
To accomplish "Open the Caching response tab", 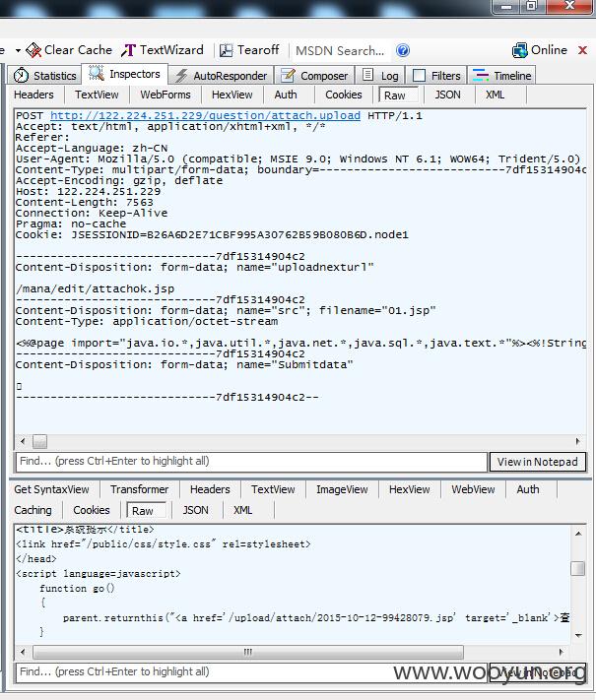I will (33, 510).
